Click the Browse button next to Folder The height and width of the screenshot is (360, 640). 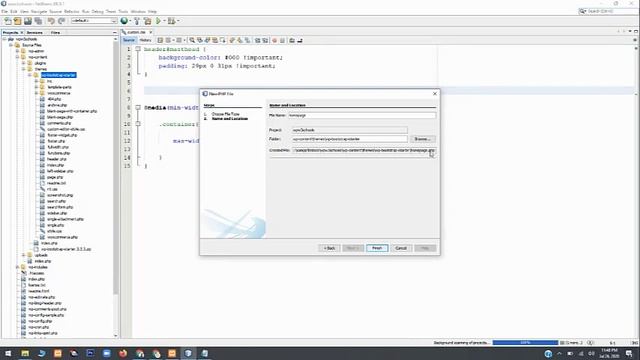coord(422,139)
